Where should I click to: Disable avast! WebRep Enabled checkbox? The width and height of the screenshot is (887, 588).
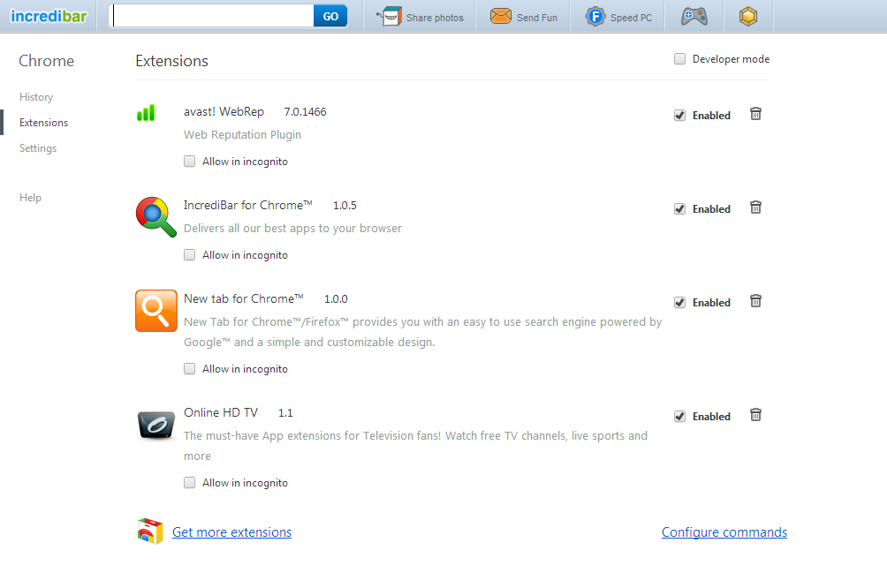coord(680,116)
